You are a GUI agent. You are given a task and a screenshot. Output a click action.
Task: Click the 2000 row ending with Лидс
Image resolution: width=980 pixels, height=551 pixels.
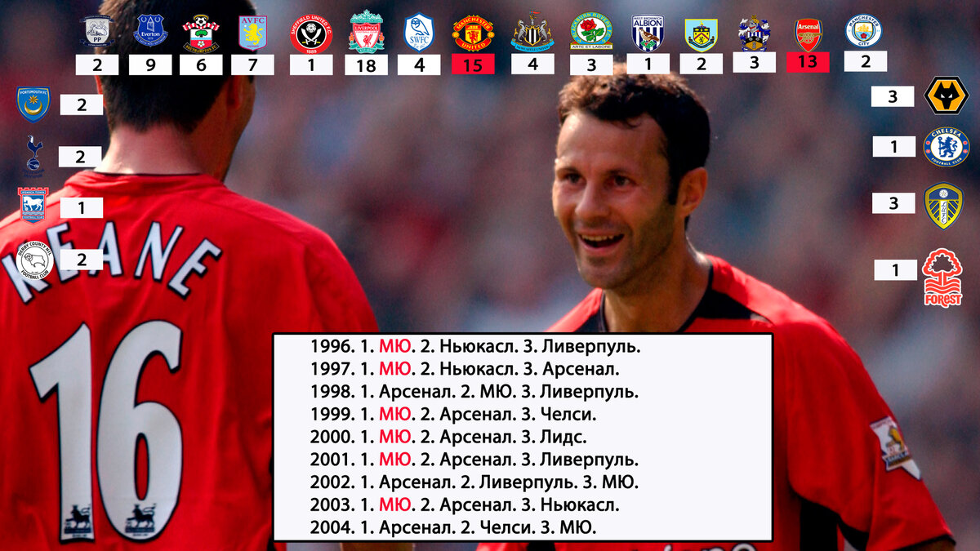[x=448, y=437]
